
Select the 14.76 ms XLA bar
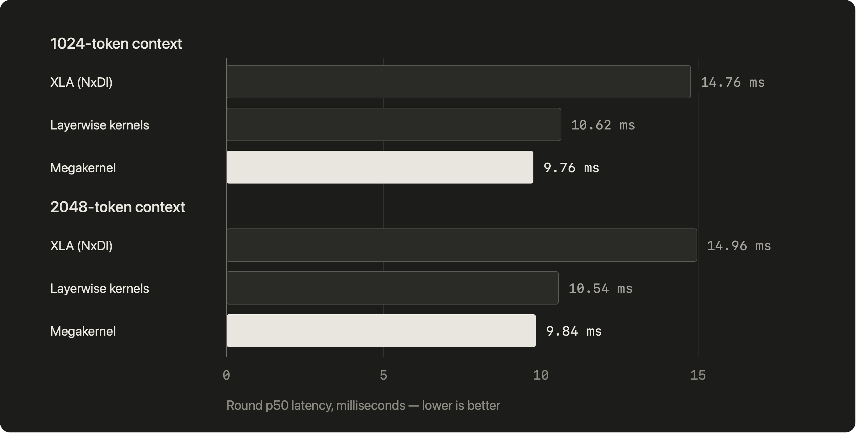[459, 82]
